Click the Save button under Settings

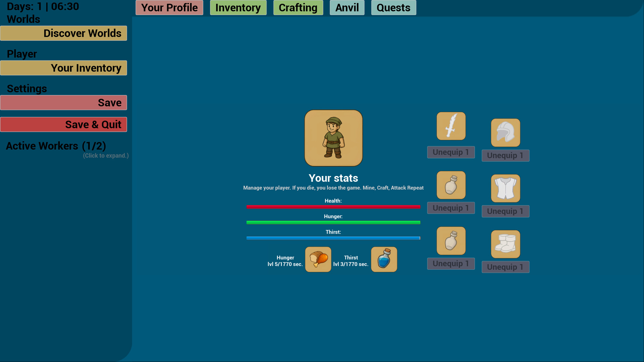coord(64,103)
